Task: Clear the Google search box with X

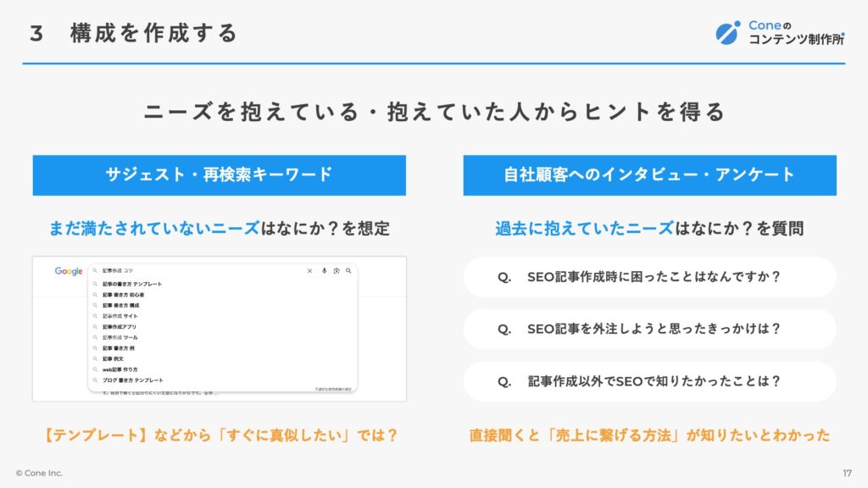Action: [309, 270]
